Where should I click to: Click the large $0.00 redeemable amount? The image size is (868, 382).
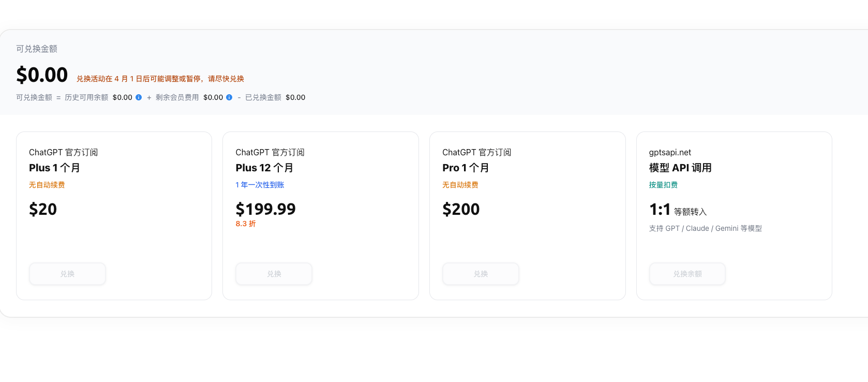pyautogui.click(x=42, y=75)
